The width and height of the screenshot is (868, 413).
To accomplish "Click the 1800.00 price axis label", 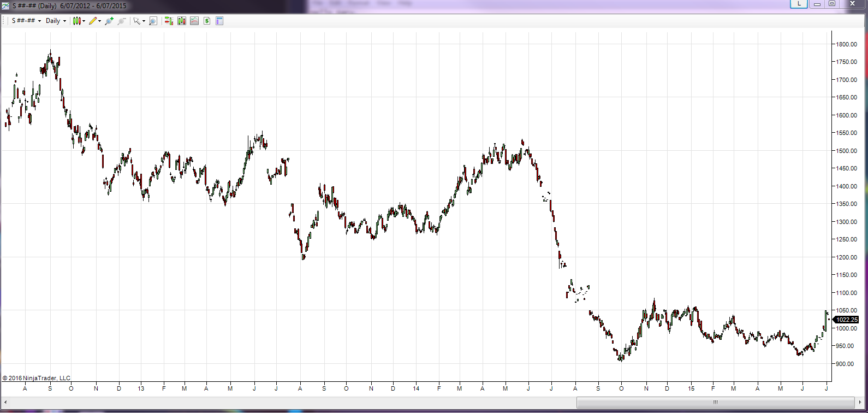I will tap(846, 44).
